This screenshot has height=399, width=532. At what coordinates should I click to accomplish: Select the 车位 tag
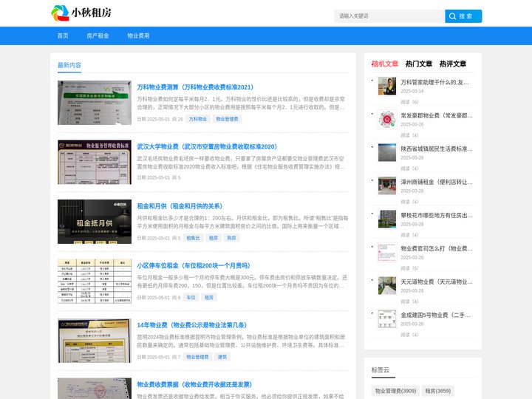(191, 297)
